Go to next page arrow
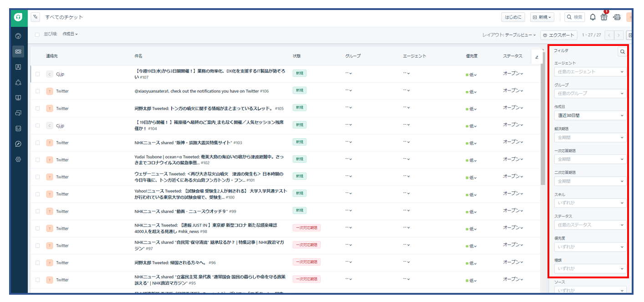 [619, 35]
